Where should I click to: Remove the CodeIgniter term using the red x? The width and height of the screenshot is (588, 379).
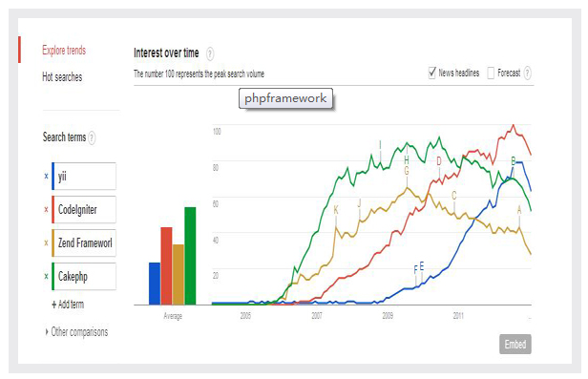46,209
